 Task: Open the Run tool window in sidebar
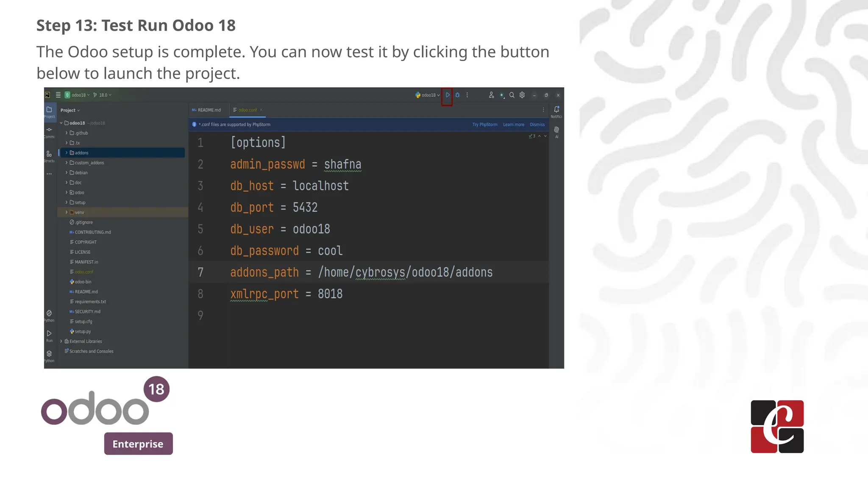pos(49,334)
